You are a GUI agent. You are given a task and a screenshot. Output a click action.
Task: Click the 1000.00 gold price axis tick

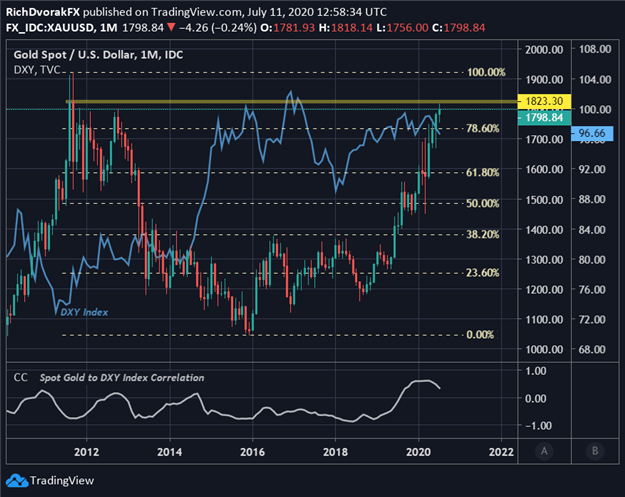(544, 350)
